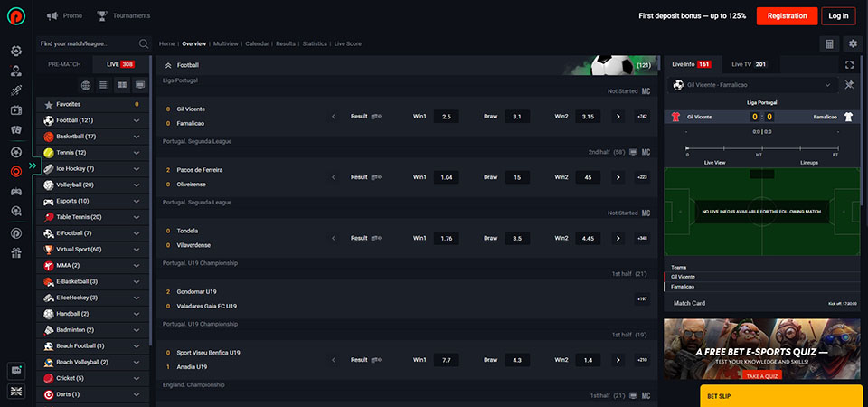
Task: Open settings gear near calculator
Action: coord(852,43)
